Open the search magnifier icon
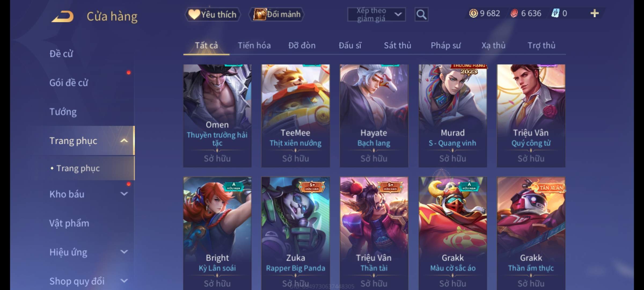Image resolution: width=644 pixels, height=290 pixels. [421, 14]
